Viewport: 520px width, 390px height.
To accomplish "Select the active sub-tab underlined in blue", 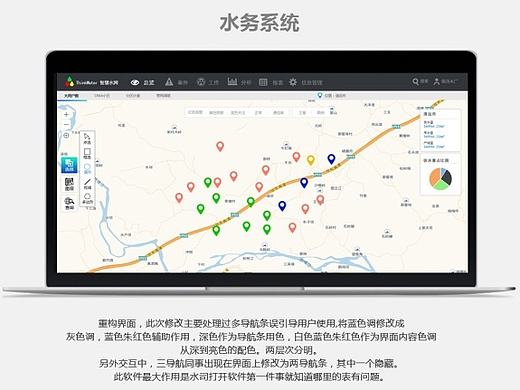I will coord(71,96).
